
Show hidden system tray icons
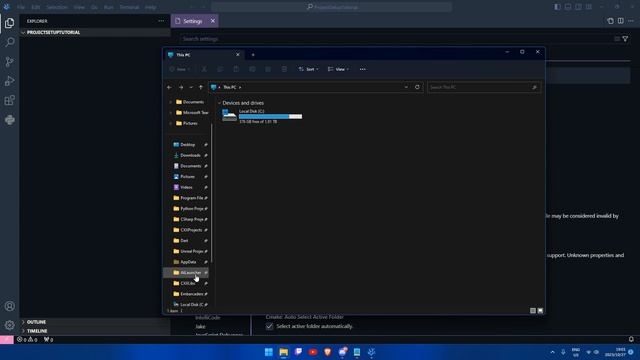point(552,352)
